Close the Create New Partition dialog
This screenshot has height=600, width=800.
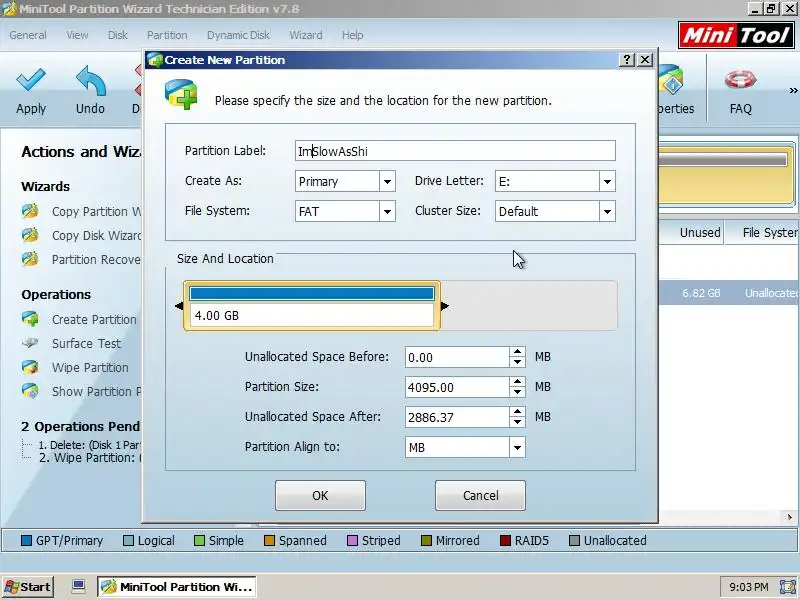[x=645, y=60]
